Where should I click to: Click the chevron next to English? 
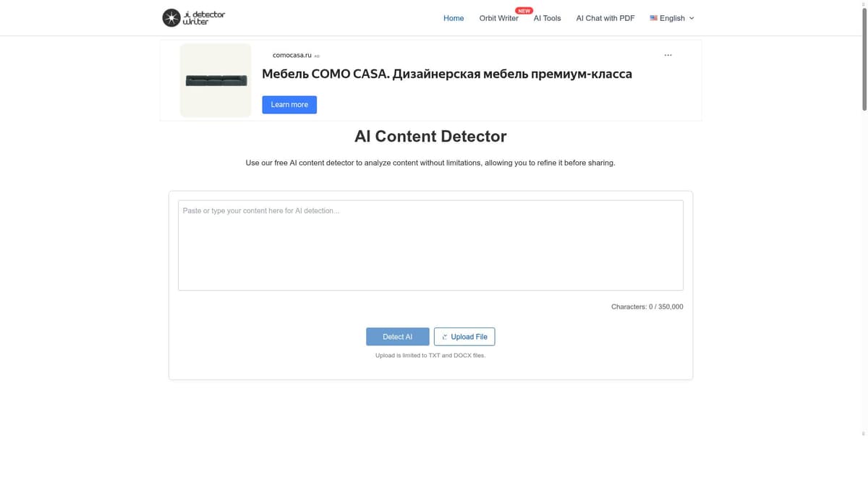click(x=691, y=18)
